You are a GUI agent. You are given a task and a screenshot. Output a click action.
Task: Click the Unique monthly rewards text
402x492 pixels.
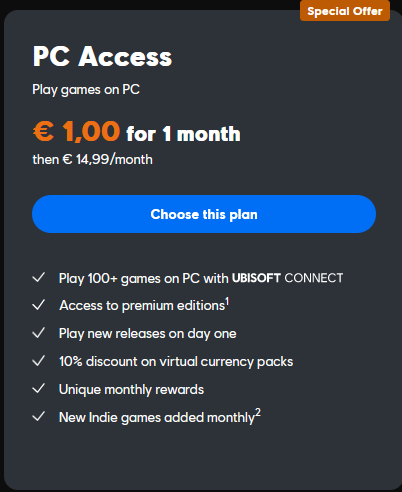[x=131, y=390]
